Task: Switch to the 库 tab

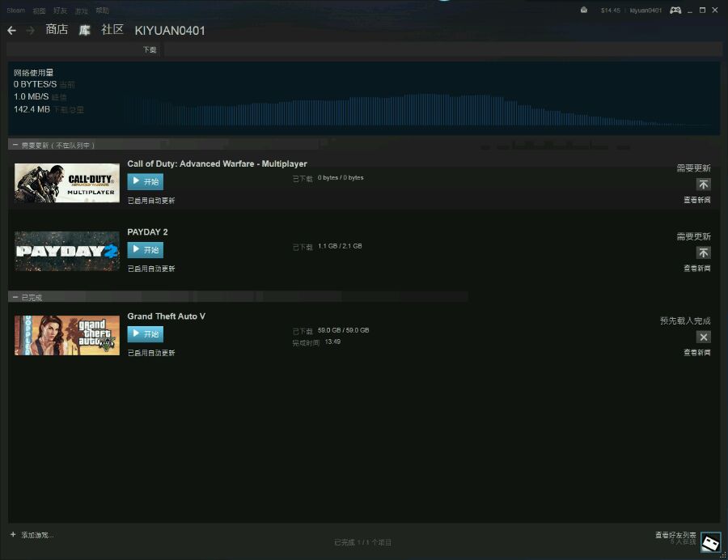Action: tap(84, 30)
